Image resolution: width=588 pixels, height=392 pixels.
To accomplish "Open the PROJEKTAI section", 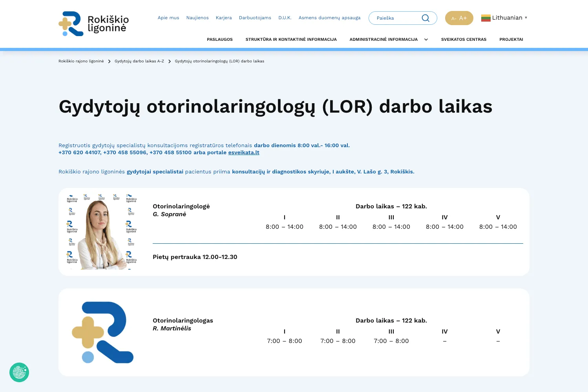I will (511, 39).
